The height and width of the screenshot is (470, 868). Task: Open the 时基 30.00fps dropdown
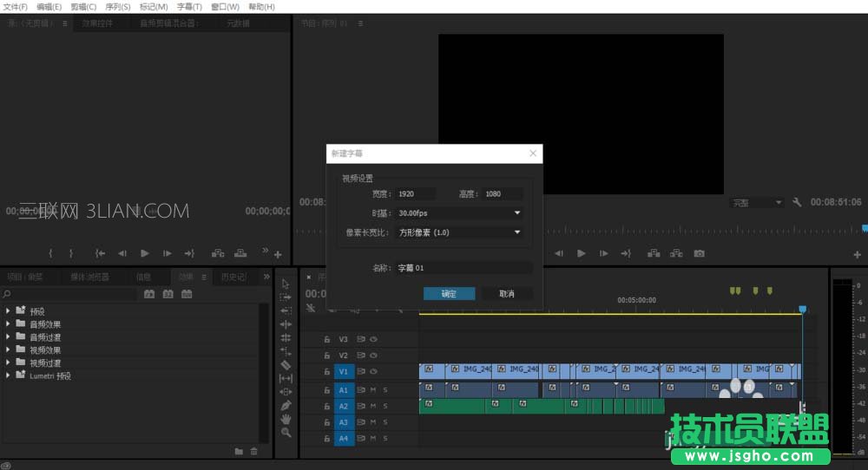pos(459,212)
